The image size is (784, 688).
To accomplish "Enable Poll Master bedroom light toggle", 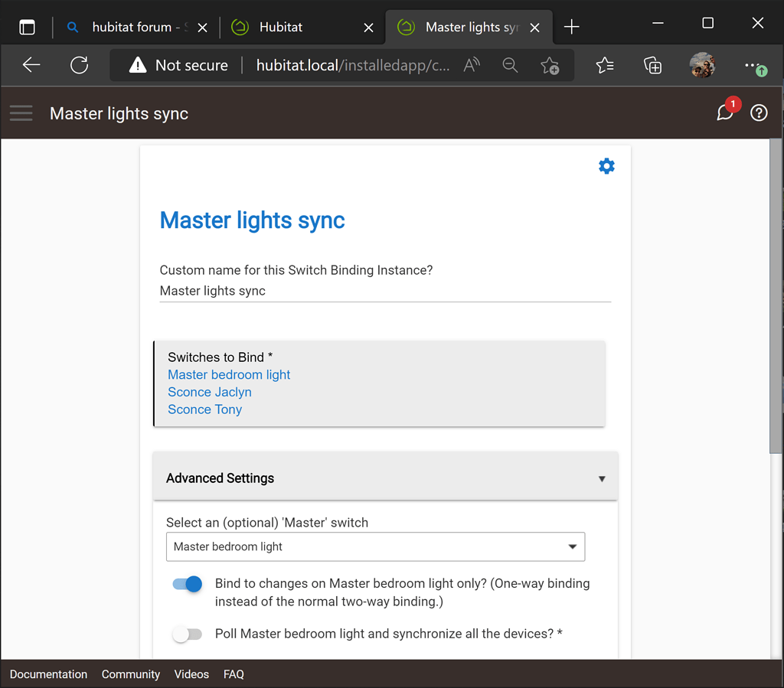I will coord(188,634).
